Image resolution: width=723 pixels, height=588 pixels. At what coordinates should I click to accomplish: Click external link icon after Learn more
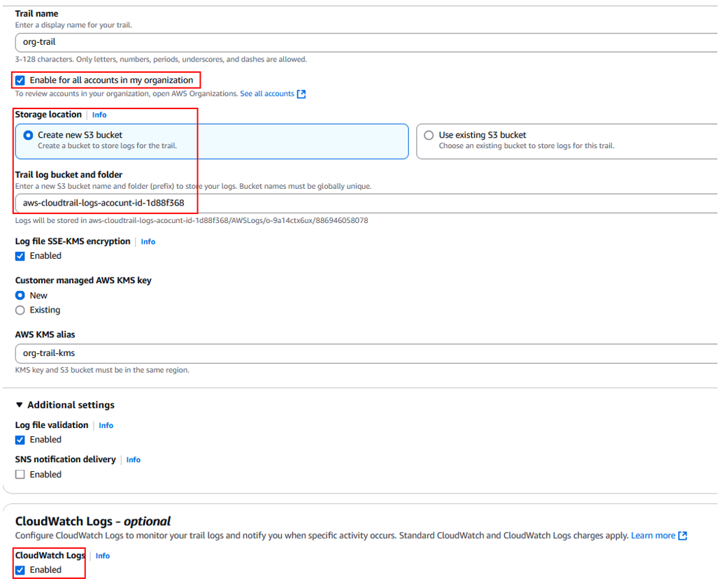[x=683, y=536]
